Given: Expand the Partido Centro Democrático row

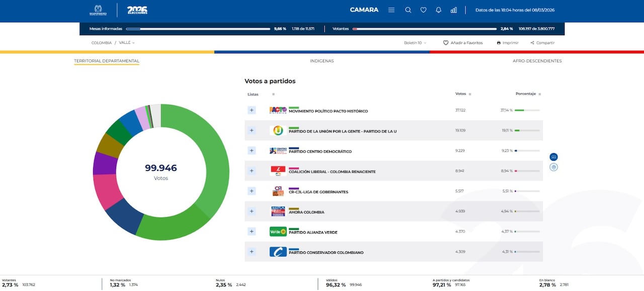Looking at the screenshot, I should 252,151.
